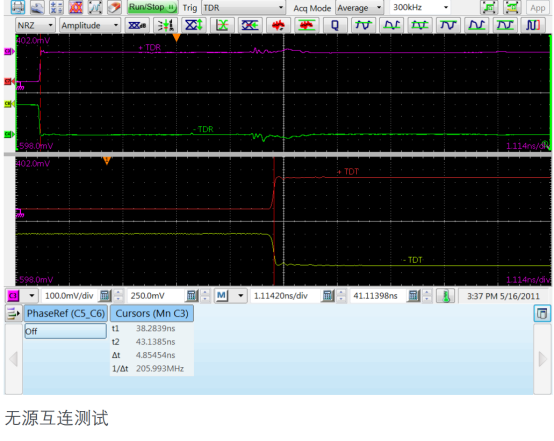Toggle the M main timebase button

(222, 296)
